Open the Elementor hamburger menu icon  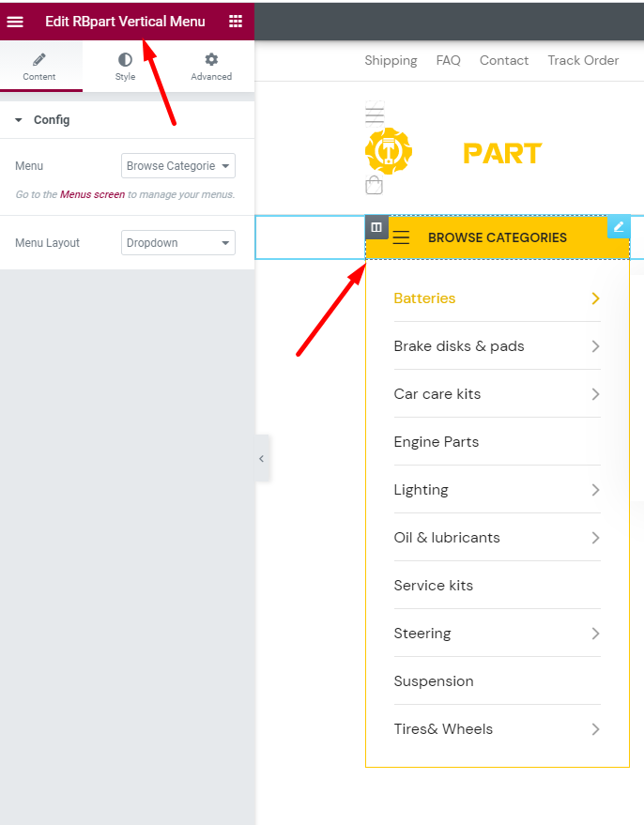pyautogui.click(x=15, y=22)
